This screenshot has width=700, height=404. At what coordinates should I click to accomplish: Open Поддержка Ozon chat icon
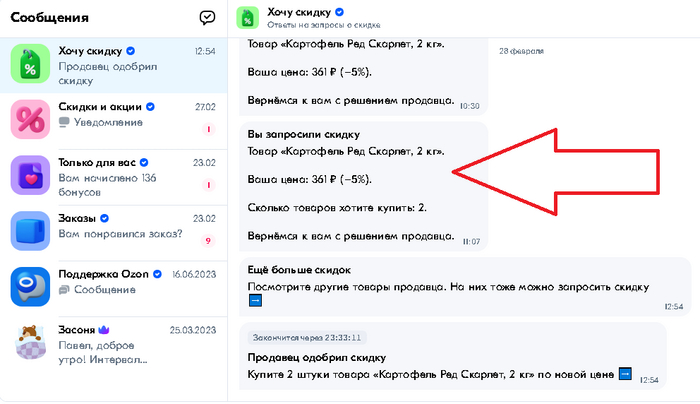tap(30, 287)
